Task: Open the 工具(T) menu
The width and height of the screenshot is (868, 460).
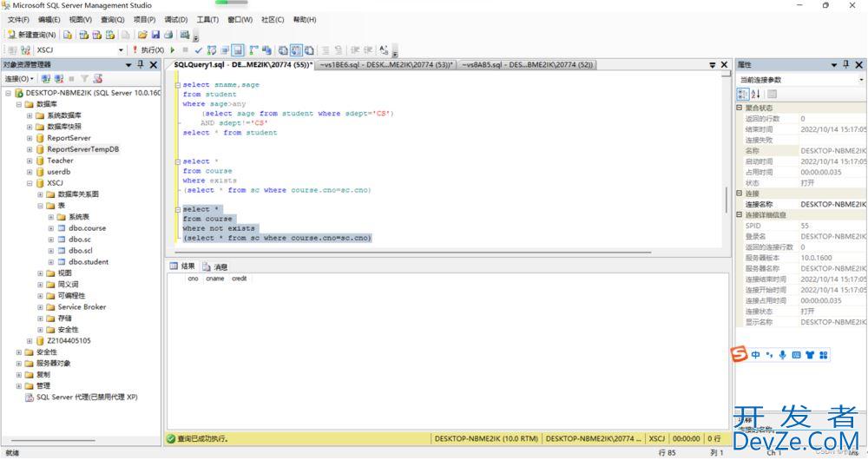Action: 207,20
